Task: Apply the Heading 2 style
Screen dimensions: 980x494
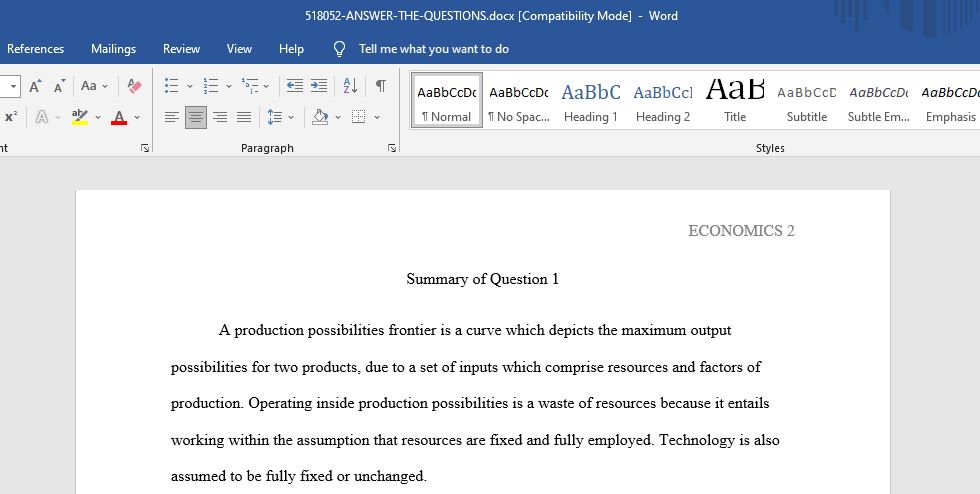Action: [x=663, y=101]
